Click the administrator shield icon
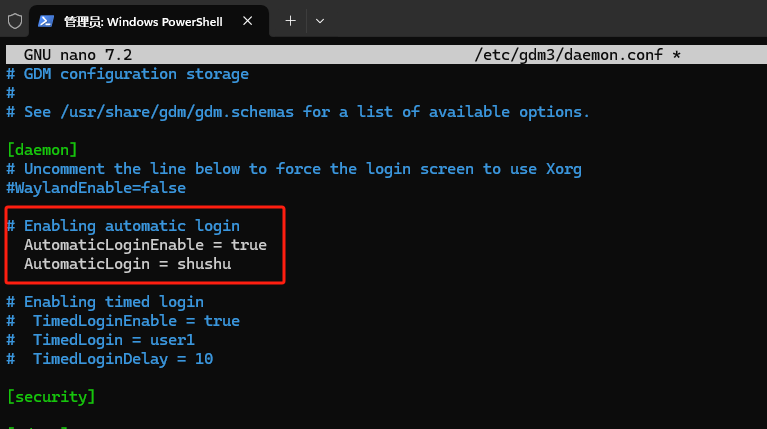This screenshot has width=767, height=429. pos(14,20)
